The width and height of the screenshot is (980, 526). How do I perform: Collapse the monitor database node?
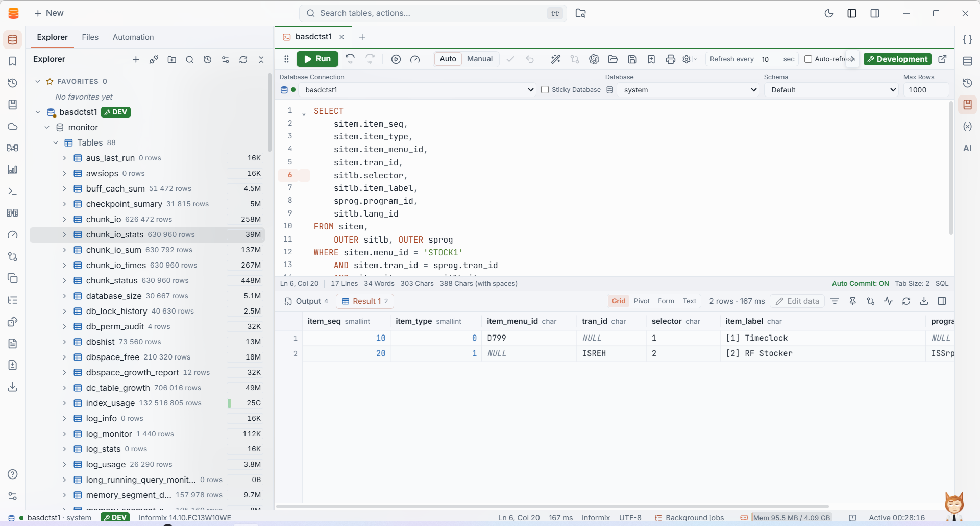47,127
